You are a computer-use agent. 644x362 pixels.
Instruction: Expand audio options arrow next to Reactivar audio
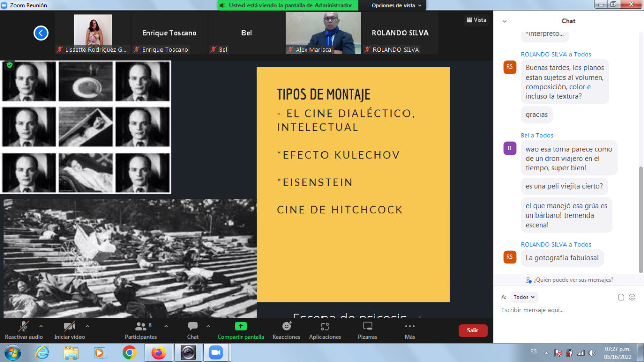coord(41,326)
